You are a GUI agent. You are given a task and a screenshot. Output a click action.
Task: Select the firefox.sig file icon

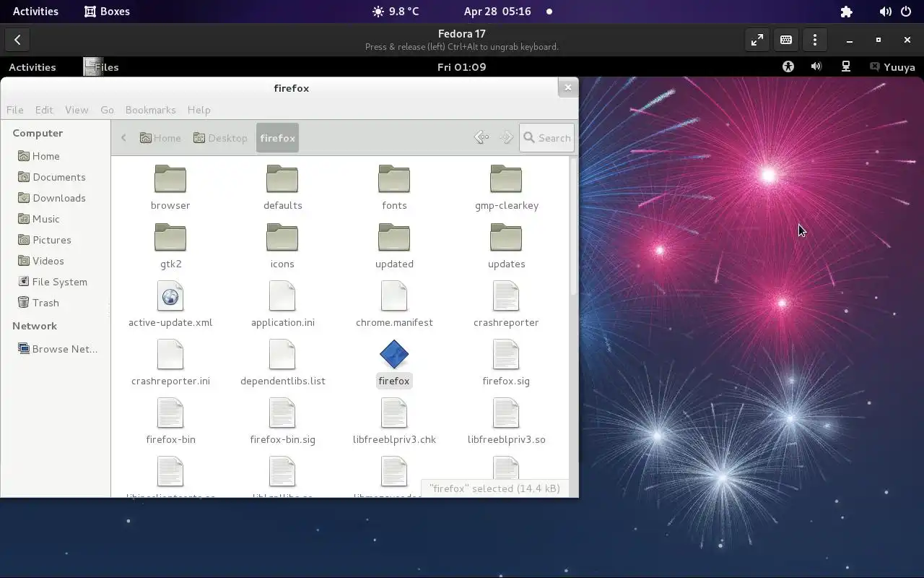pos(506,355)
